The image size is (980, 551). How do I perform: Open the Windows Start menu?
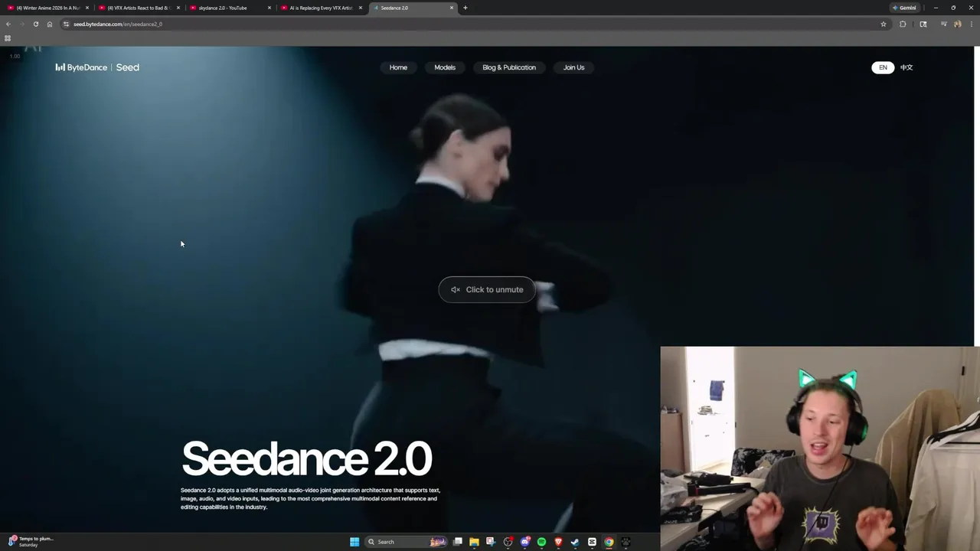354,542
